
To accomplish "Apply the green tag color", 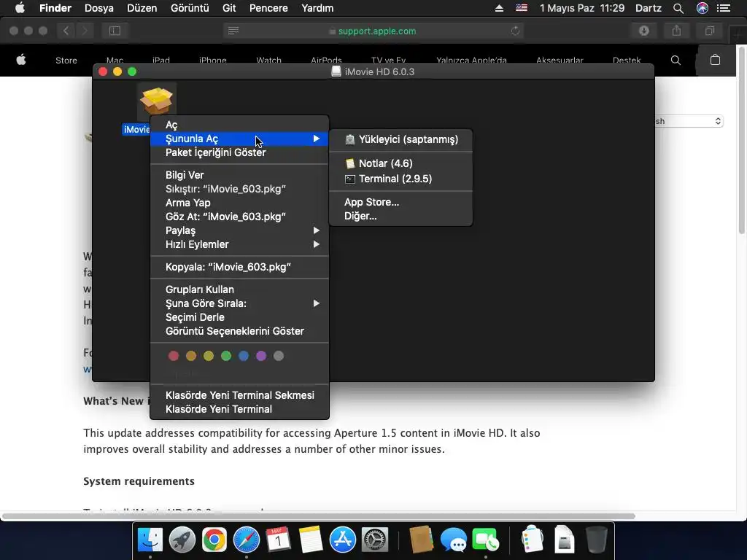I will (226, 356).
